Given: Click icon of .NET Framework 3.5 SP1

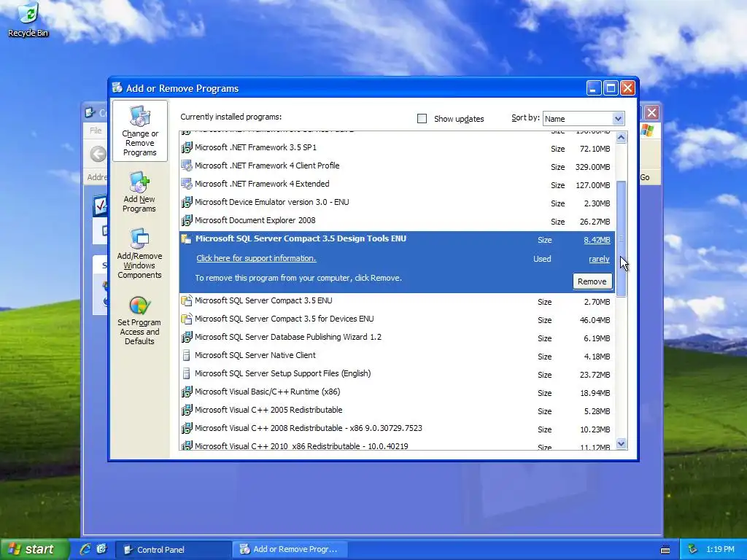Looking at the screenshot, I should pyautogui.click(x=187, y=147).
